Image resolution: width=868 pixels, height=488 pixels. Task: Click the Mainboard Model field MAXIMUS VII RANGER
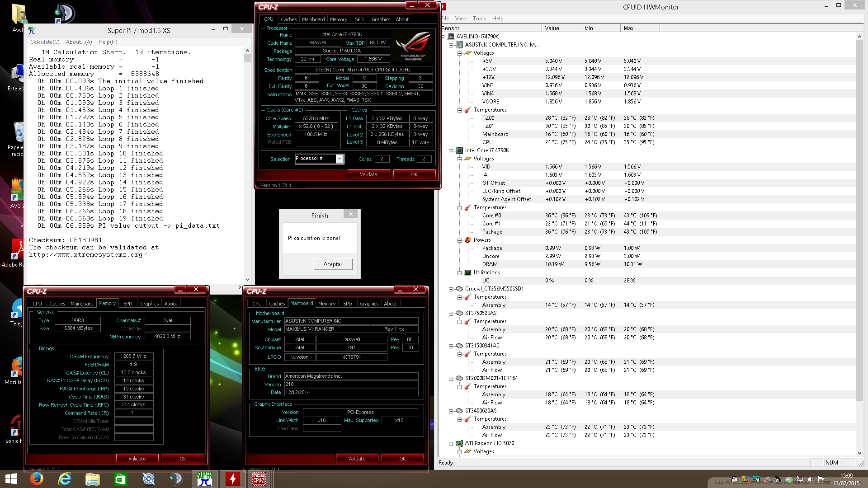(327, 329)
